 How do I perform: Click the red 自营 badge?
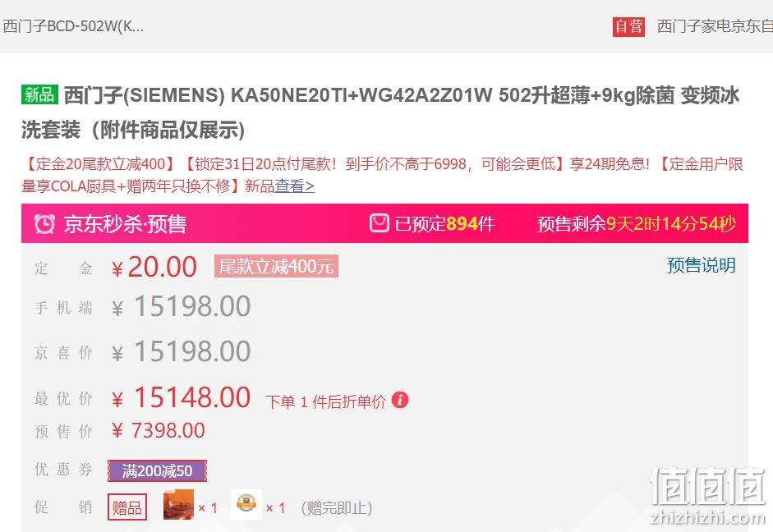628,26
